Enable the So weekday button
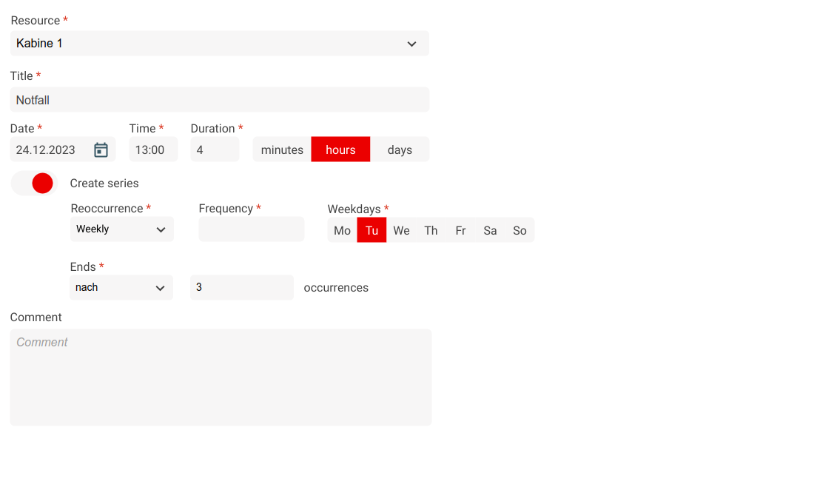This screenshot has width=817, height=504. point(520,231)
